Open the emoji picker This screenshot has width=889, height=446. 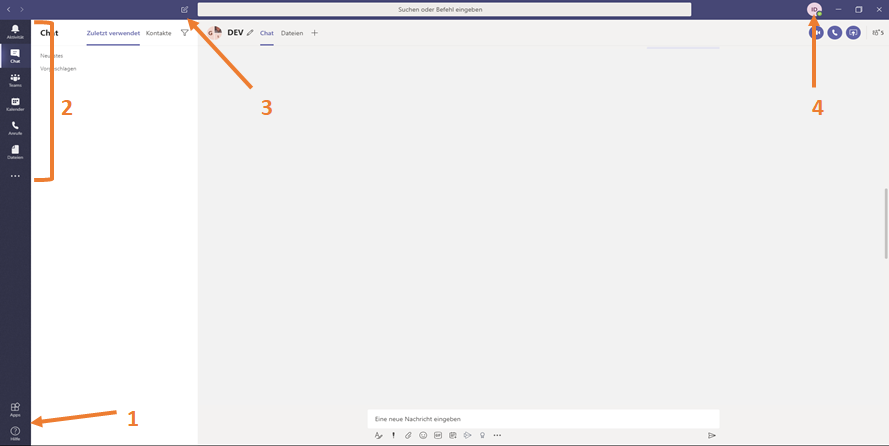click(x=423, y=435)
